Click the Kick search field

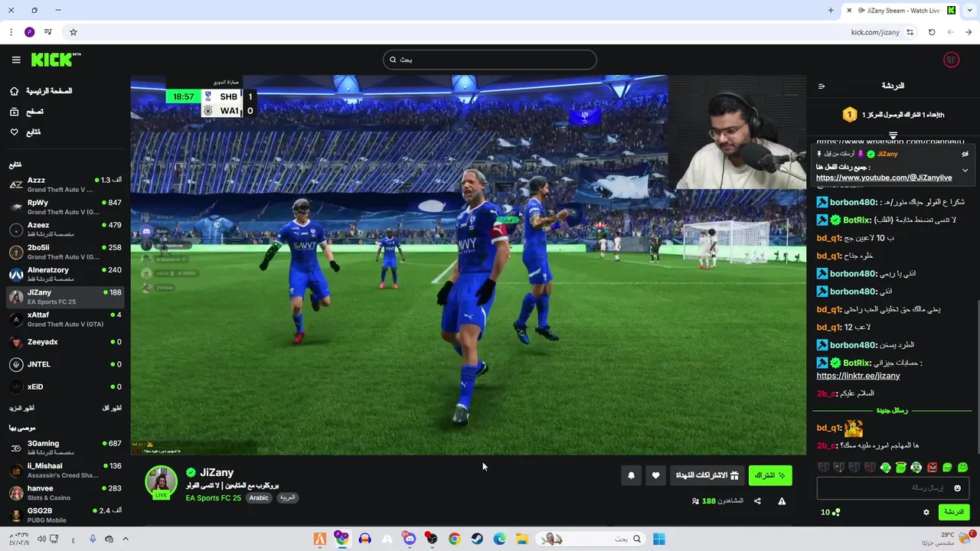click(x=490, y=60)
